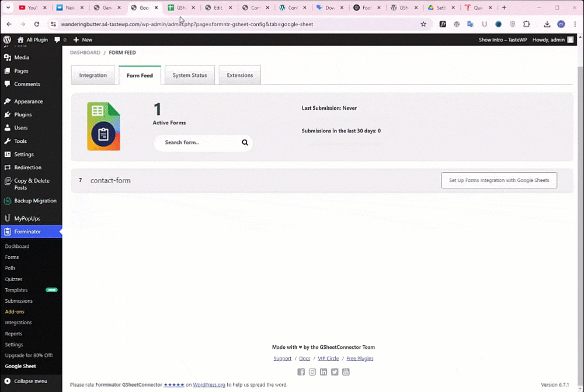Click the Appearance paintbrush icon
The image size is (584, 392).
[x=8, y=101]
